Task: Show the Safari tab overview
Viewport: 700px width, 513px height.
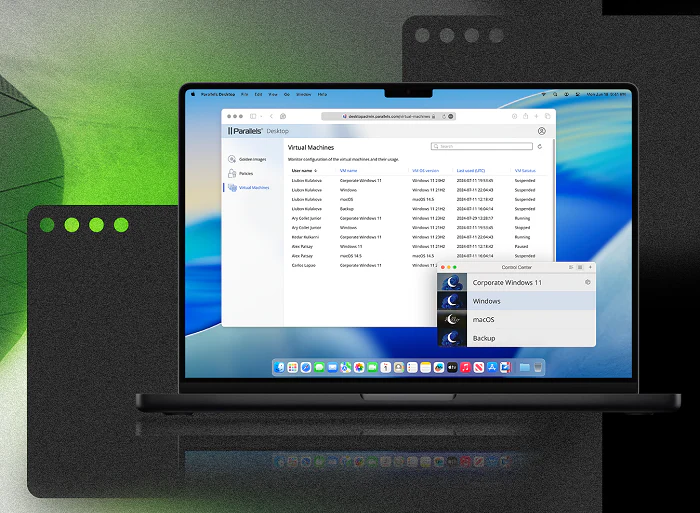Action: pyautogui.click(x=548, y=116)
